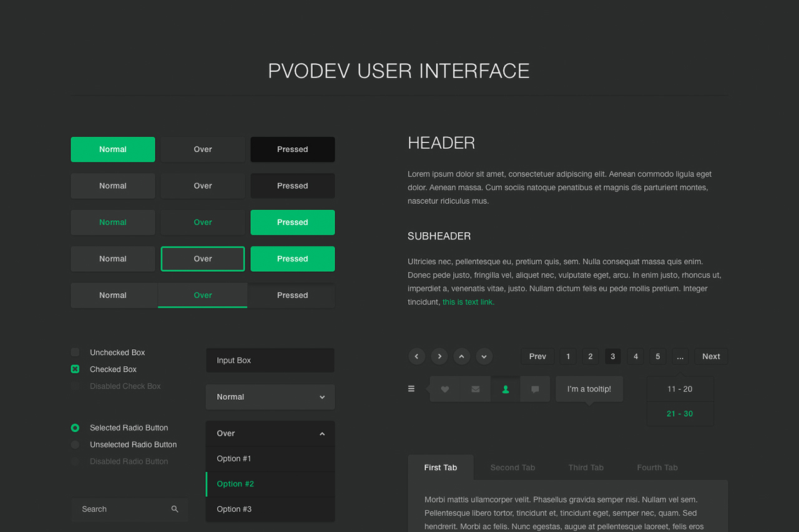799x532 pixels.
Task: Click the black Pressed button in first row
Action: (293, 149)
